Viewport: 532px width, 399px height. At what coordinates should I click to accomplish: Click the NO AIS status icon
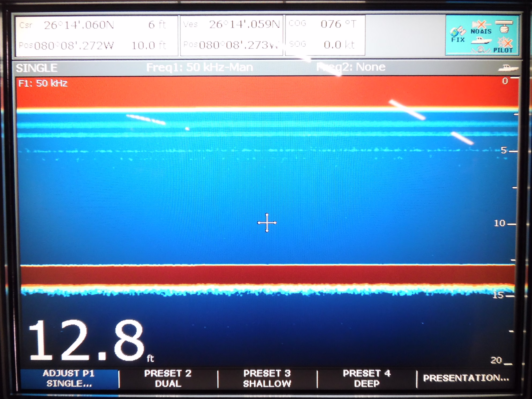(481, 28)
